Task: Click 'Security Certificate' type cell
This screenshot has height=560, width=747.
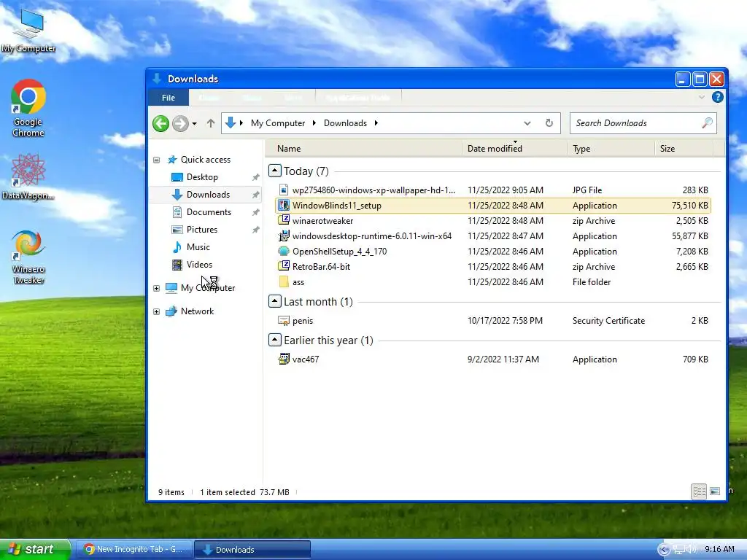Action: coord(608,321)
